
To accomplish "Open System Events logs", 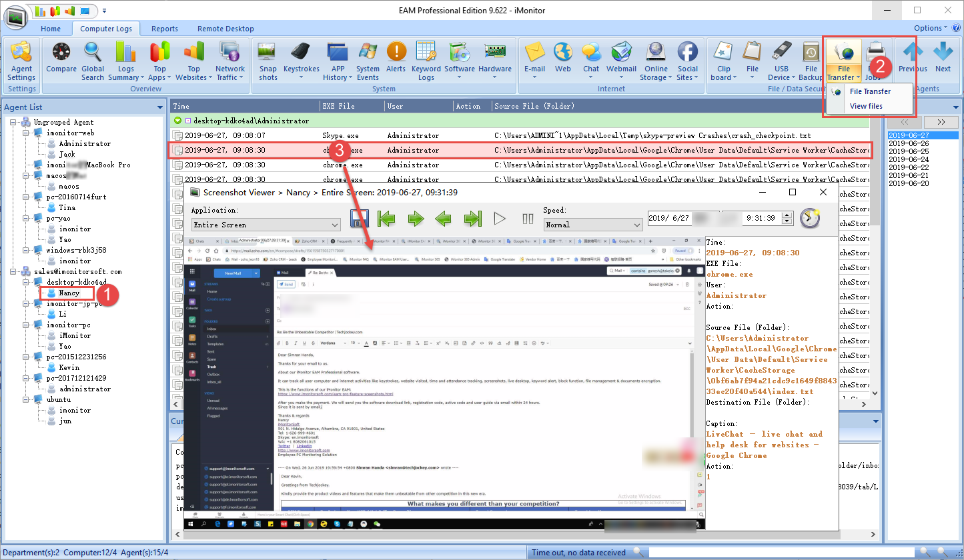I will (368, 61).
